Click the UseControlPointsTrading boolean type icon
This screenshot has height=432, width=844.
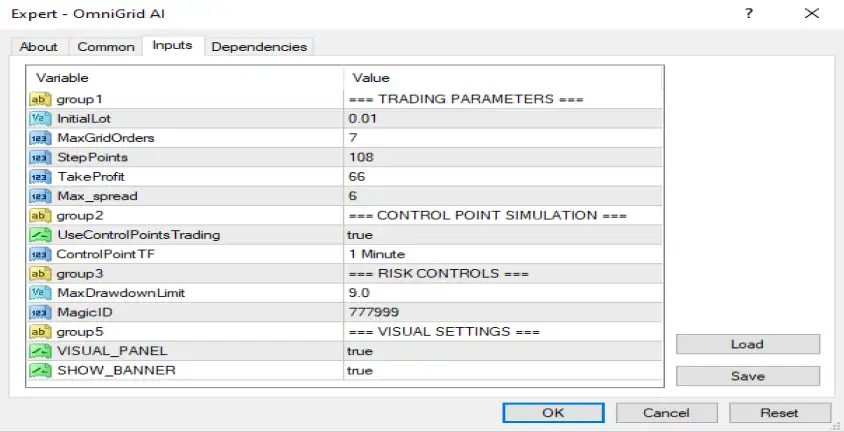click(x=40, y=234)
